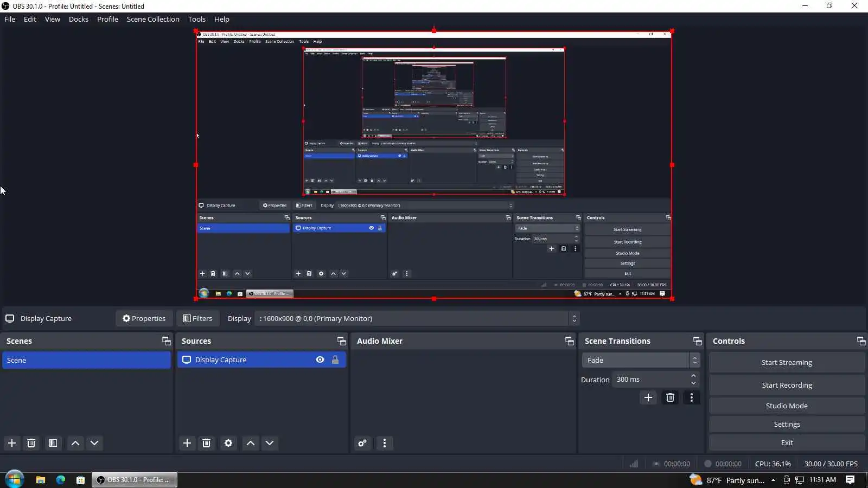This screenshot has width=868, height=488.
Task: Click Start Recording
Action: coord(787,385)
